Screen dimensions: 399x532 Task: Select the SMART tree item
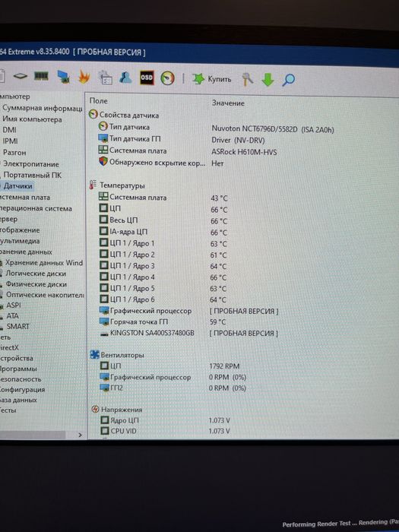click(18, 326)
